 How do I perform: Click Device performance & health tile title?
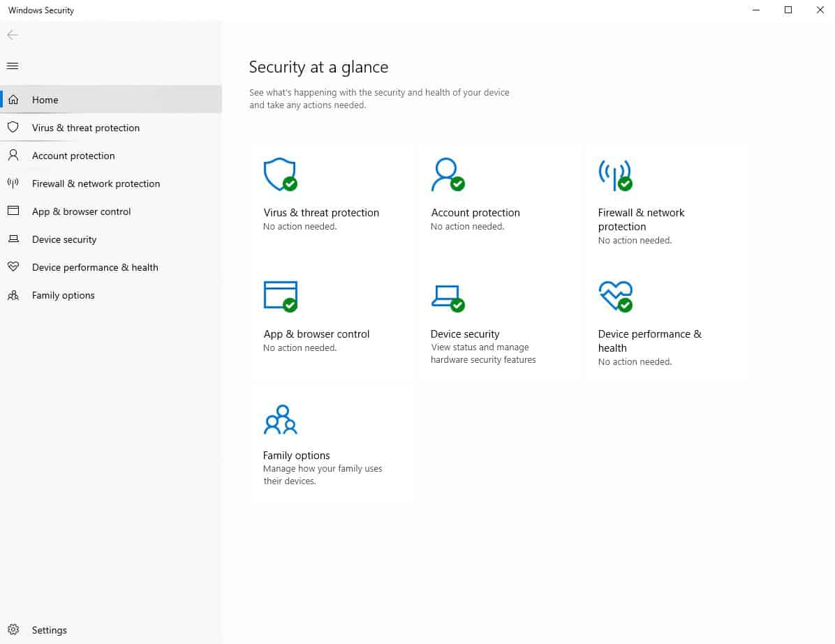(650, 340)
